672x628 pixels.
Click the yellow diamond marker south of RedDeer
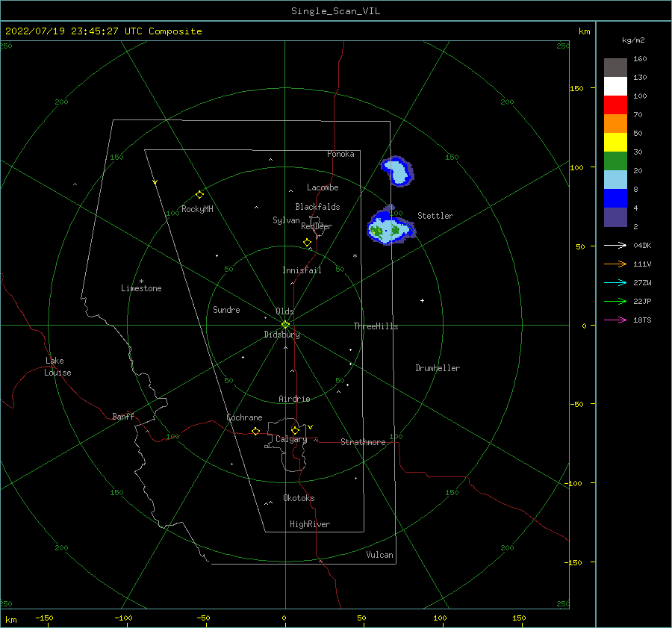(x=307, y=242)
